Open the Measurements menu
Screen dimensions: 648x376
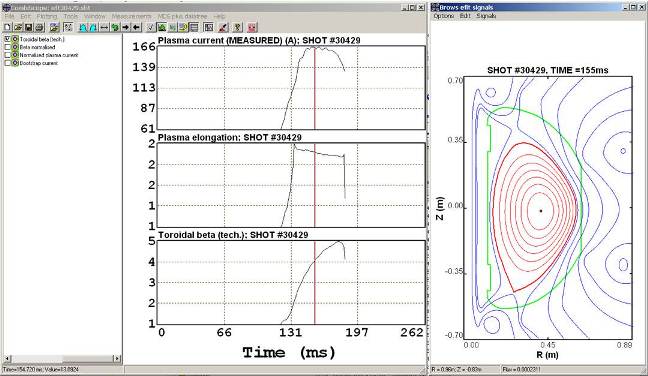pyautogui.click(x=131, y=16)
